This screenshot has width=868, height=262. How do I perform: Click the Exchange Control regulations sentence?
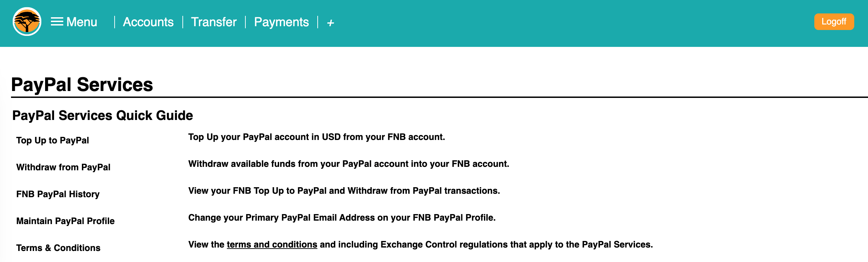coord(485,244)
